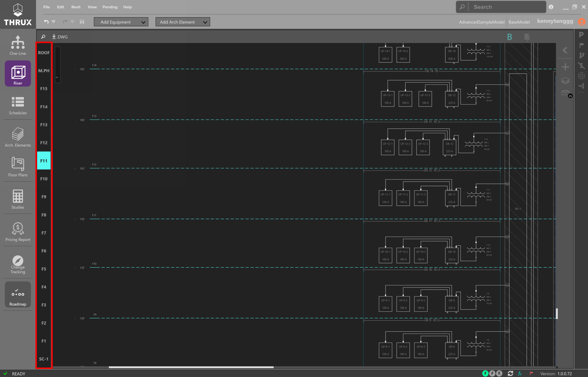Screen dimensions: 588x377
Task: Click the fx formula icon
Action: pyautogui.click(x=520, y=374)
